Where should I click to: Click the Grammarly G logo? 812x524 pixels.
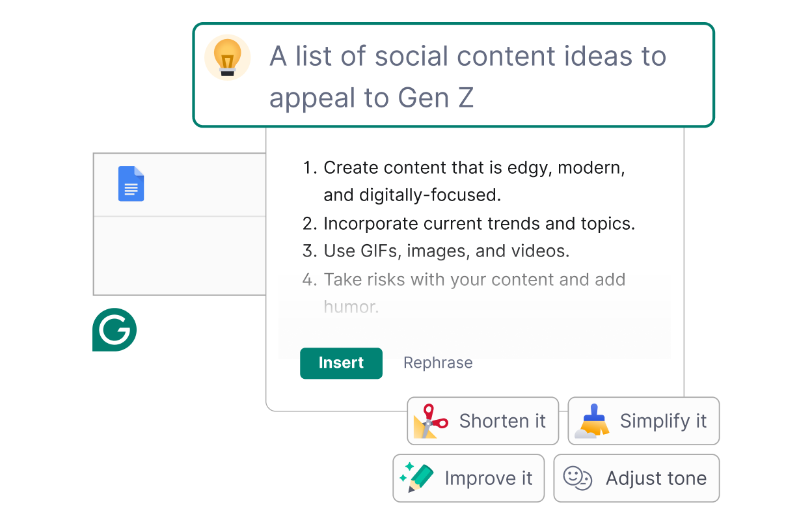point(115,330)
